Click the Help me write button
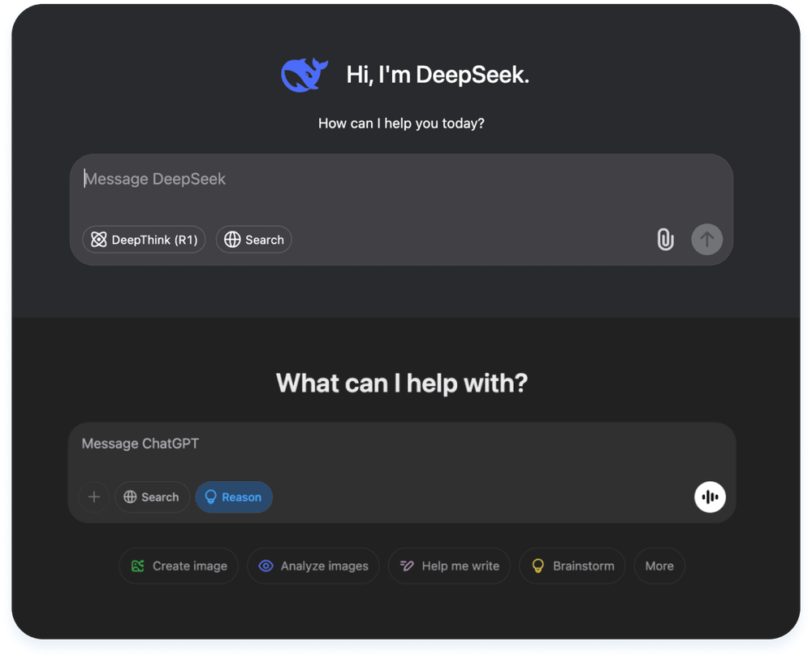 coord(449,566)
